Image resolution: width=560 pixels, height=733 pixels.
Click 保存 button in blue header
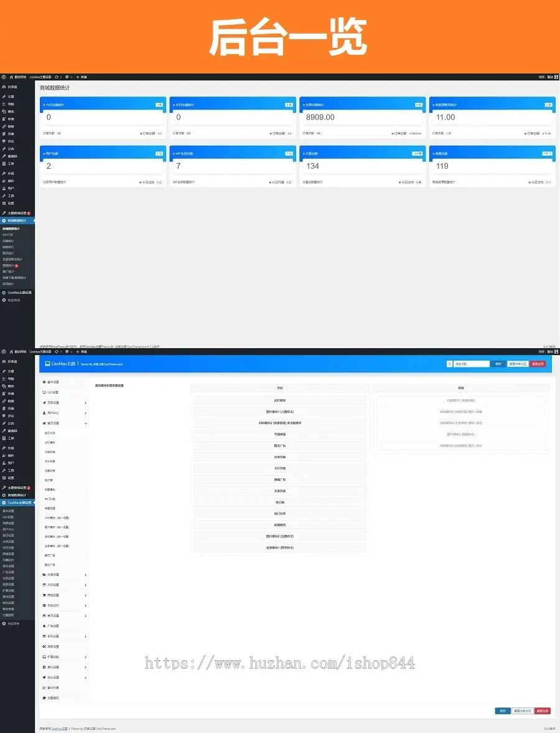pos(498,364)
